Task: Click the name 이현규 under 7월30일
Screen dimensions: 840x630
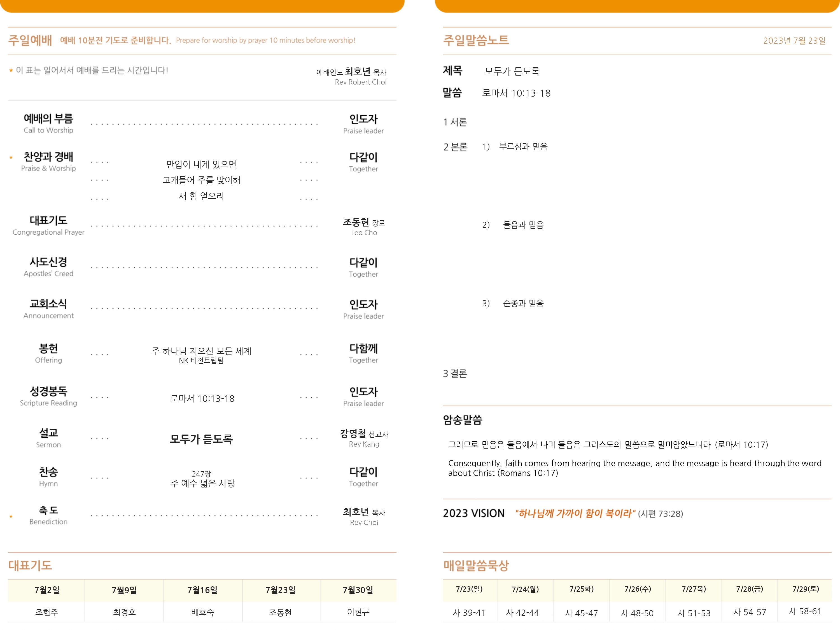Action: (358, 612)
